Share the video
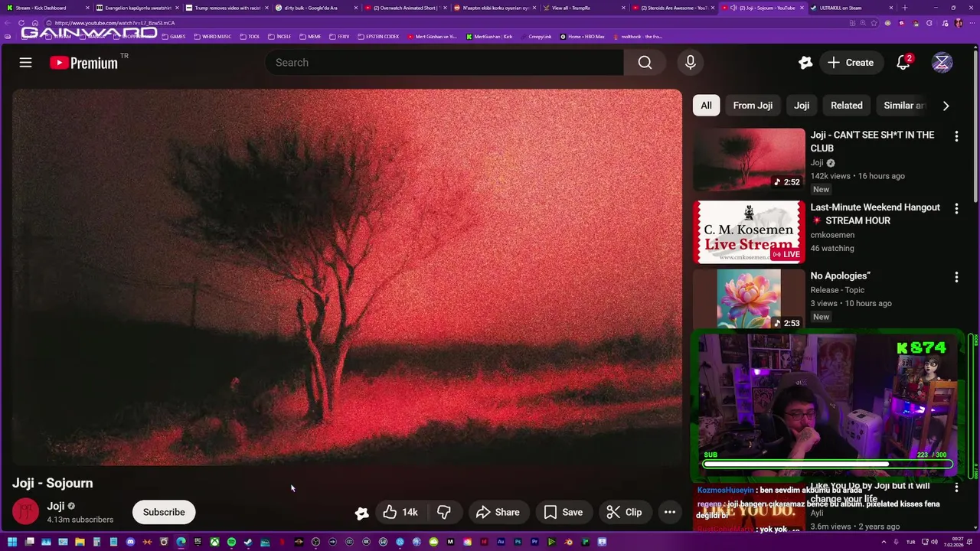Image resolution: width=980 pixels, height=551 pixels. 498,512
